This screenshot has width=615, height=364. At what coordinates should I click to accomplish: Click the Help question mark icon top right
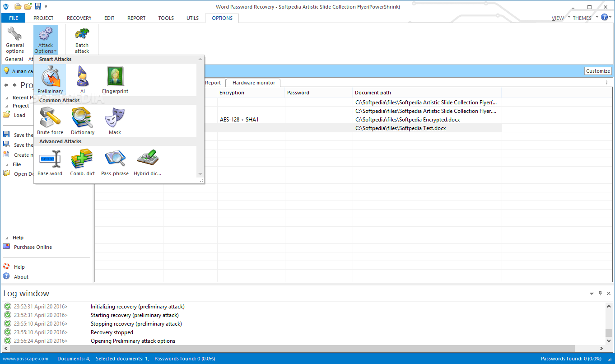point(605,18)
